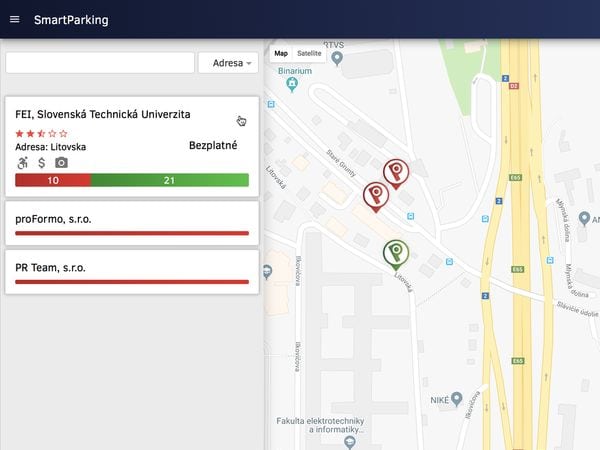Image resolution: width=600 pixels, height=450 pixels.
Task: Click the camera icon on FEI card
Action: click(x=61, y=163)
